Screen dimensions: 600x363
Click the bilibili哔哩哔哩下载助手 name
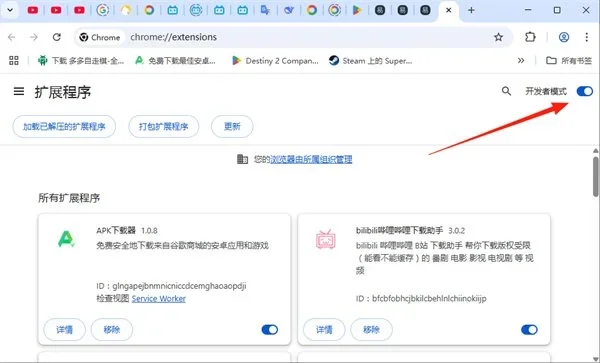[x=399, y=230]
